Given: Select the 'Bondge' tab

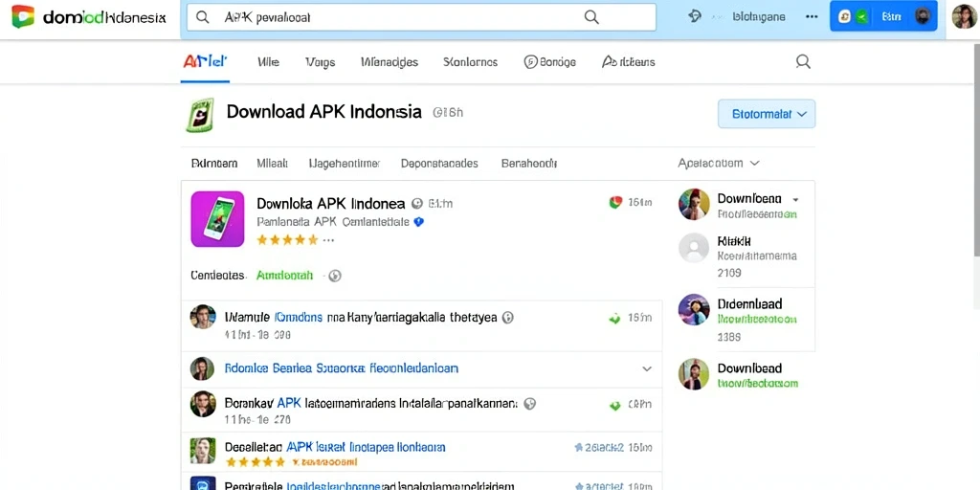Looking at the screenshot, I should (549, 62).
